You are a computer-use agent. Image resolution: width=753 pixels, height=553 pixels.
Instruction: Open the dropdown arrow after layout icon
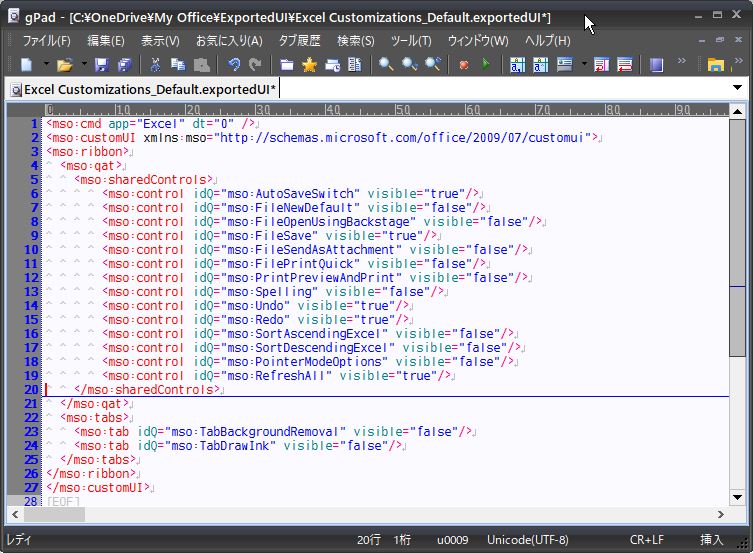click(x=584, y=64)
